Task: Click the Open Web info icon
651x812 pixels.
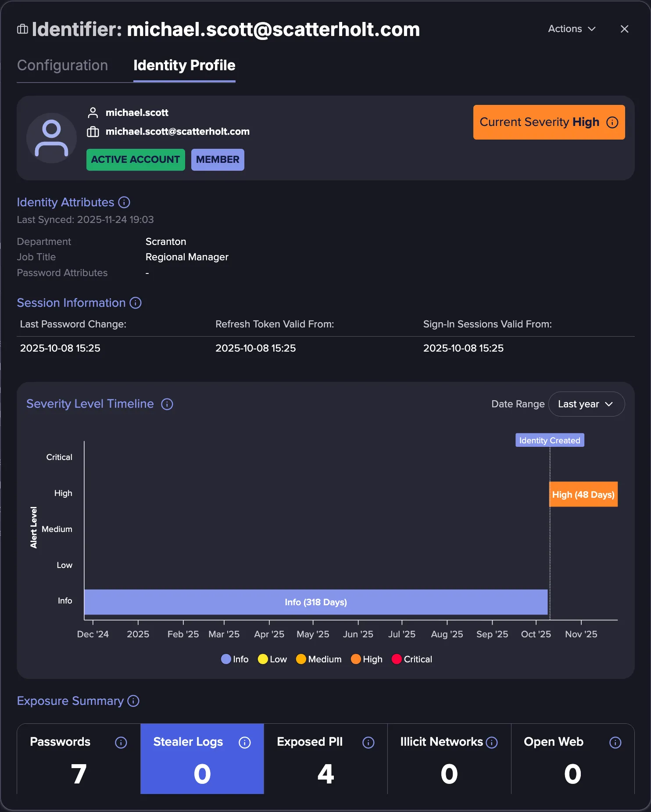Action: pos(615,742)
